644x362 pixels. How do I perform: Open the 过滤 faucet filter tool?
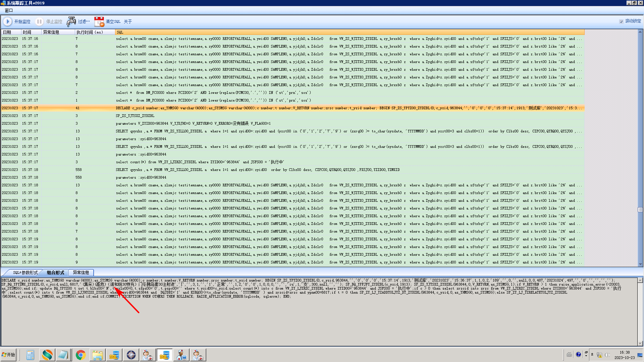71,21
